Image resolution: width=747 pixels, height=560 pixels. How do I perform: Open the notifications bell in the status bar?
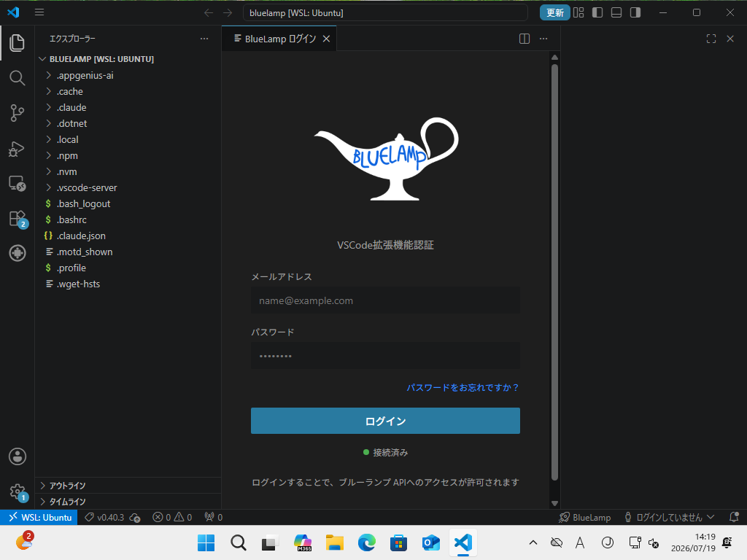pos(734,517)
